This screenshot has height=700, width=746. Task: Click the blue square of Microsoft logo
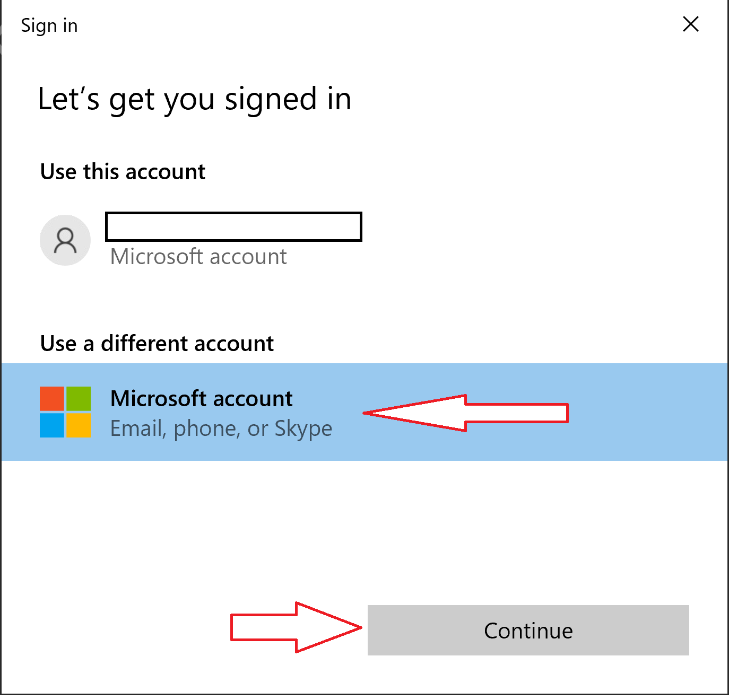pyautogui.click(x=52, y=425)
